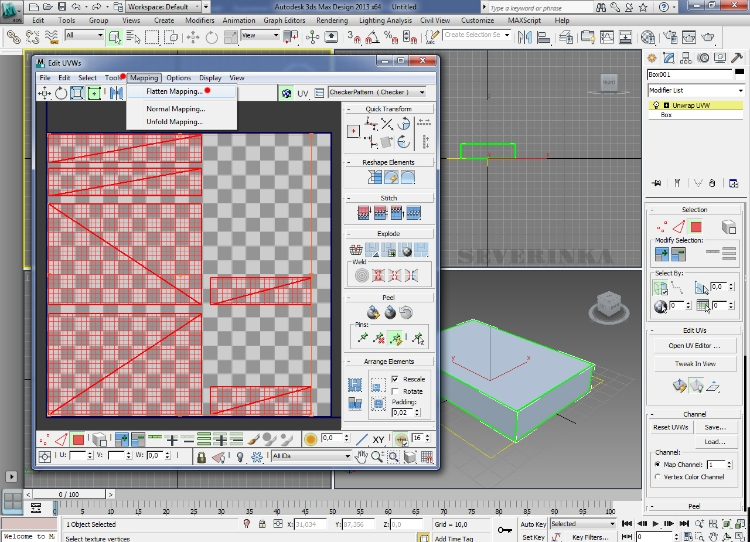The height and width of the screenshot is (542, 750).
Task: Select Unfold Mapping menu entry
Action: pyautogui.click(x=173, y=122)
